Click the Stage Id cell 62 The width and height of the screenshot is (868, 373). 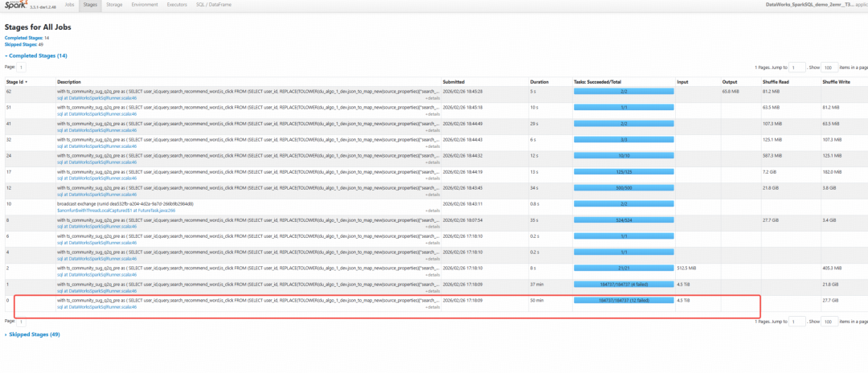8,91
